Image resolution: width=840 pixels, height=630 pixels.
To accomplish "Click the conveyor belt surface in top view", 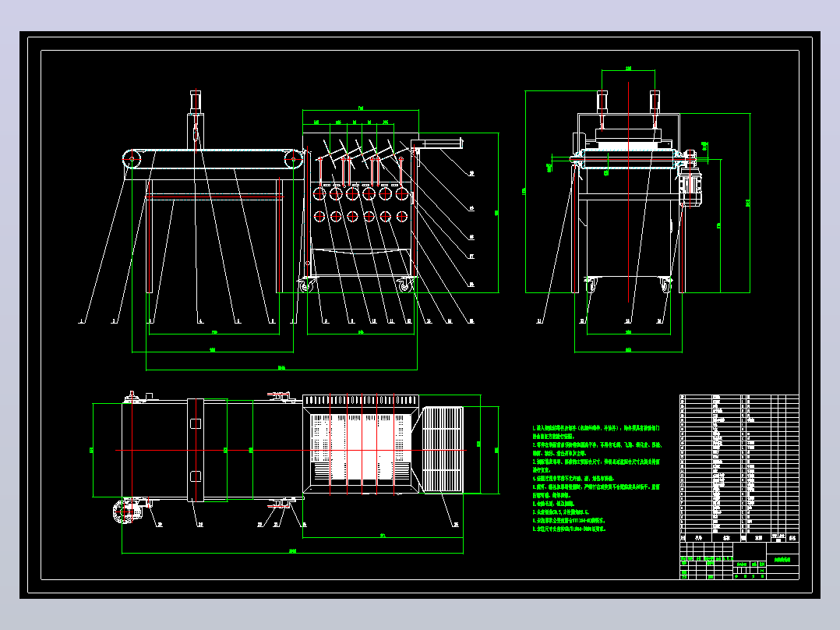I will tap(212, 449).
